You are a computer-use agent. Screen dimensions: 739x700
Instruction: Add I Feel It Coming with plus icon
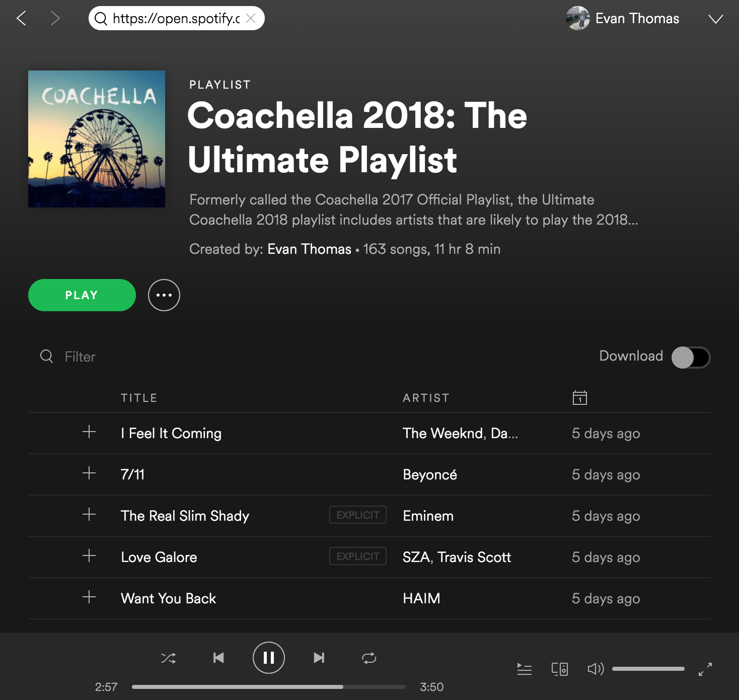click(89, 432)
